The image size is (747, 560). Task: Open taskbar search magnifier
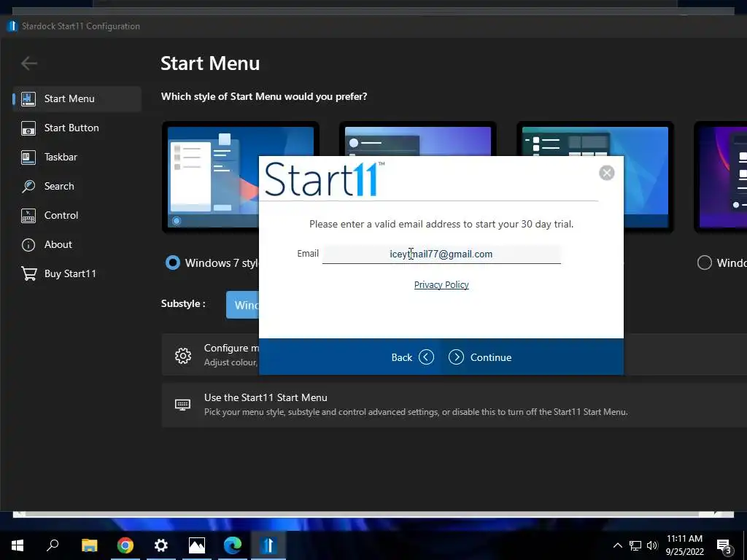pos(53,545)
